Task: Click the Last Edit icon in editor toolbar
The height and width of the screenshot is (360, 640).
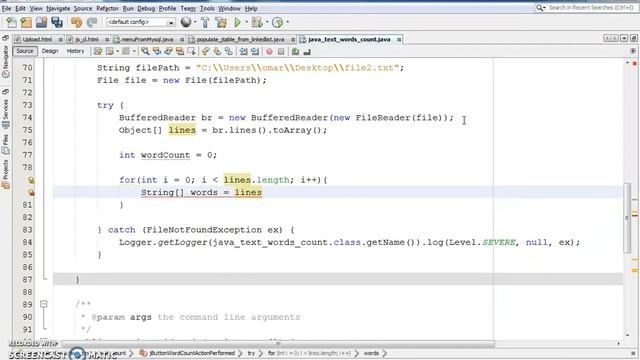Action: pyautogui.click(x=98, y=51)
